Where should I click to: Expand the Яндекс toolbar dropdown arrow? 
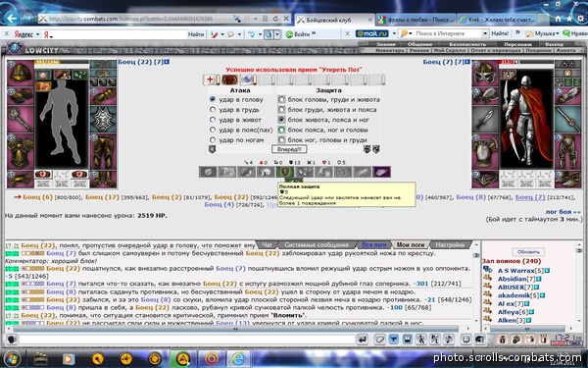click(x=38, y=34)
